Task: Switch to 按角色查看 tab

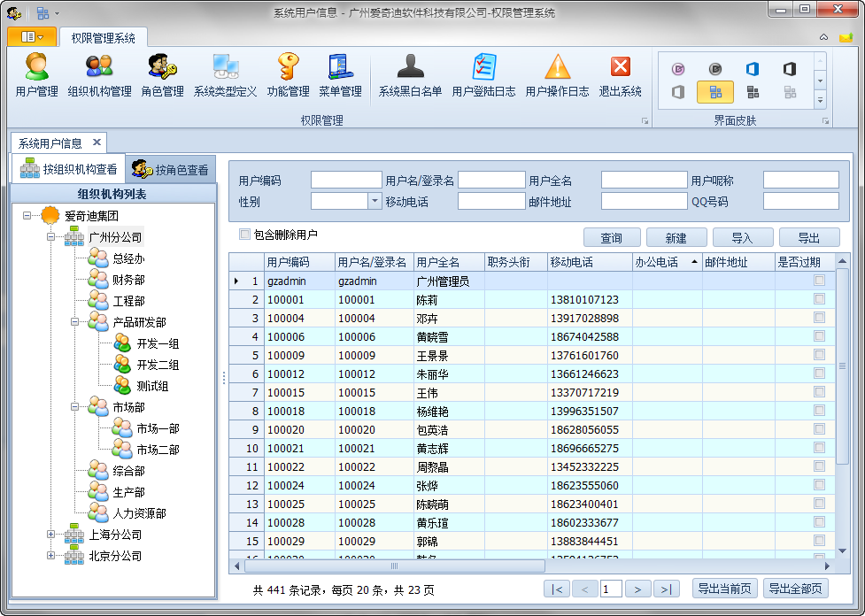Action: (171, 169)
